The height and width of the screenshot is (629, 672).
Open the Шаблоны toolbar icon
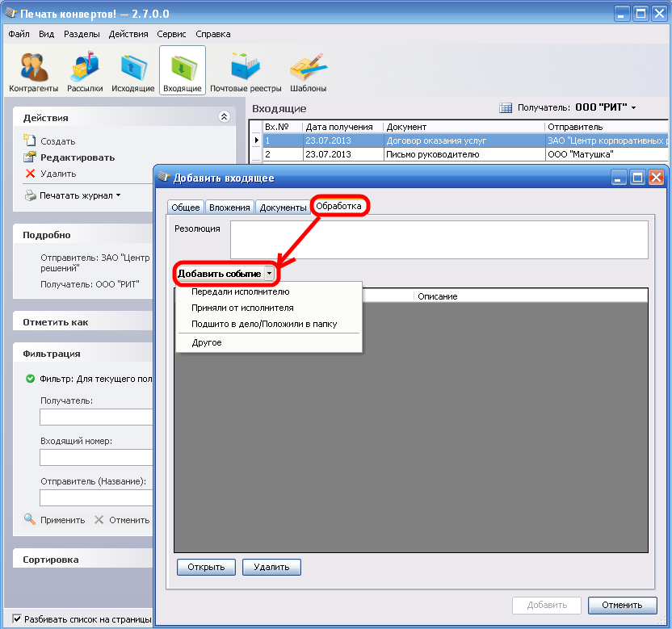point(308,71)
